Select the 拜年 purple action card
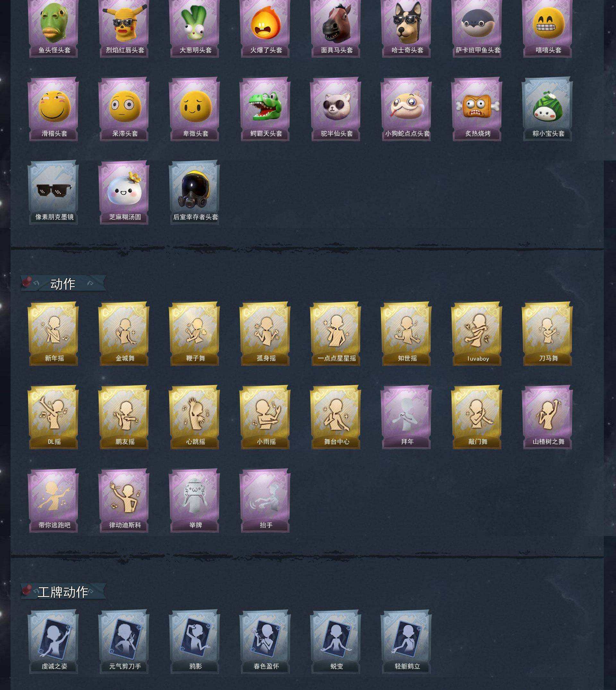 (x=406, y=417)
